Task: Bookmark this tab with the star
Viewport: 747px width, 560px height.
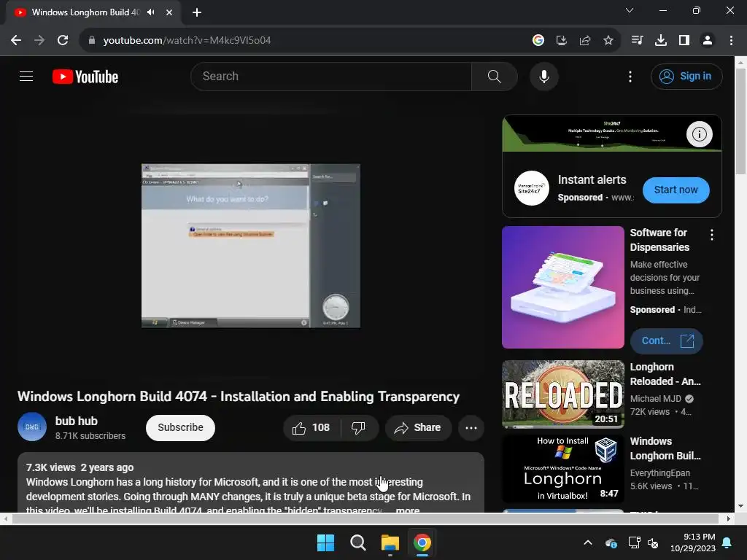Action: (608, 41)
